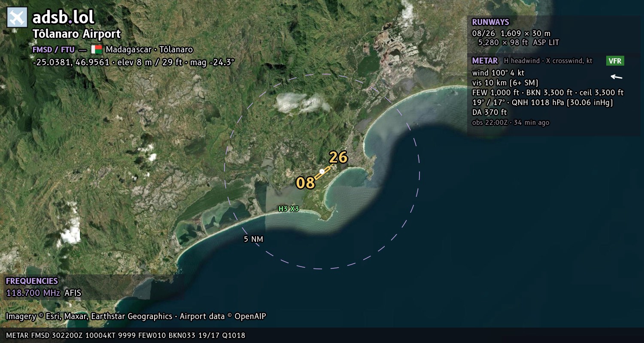Click the 5 NM range ring label
This screenshot has width=644, height=343.
pos(253,239)
